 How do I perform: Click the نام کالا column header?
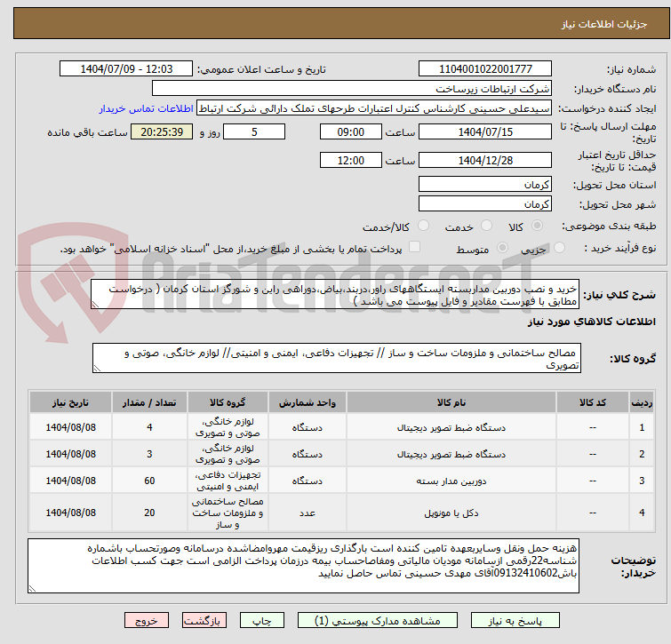click(451, 402)
